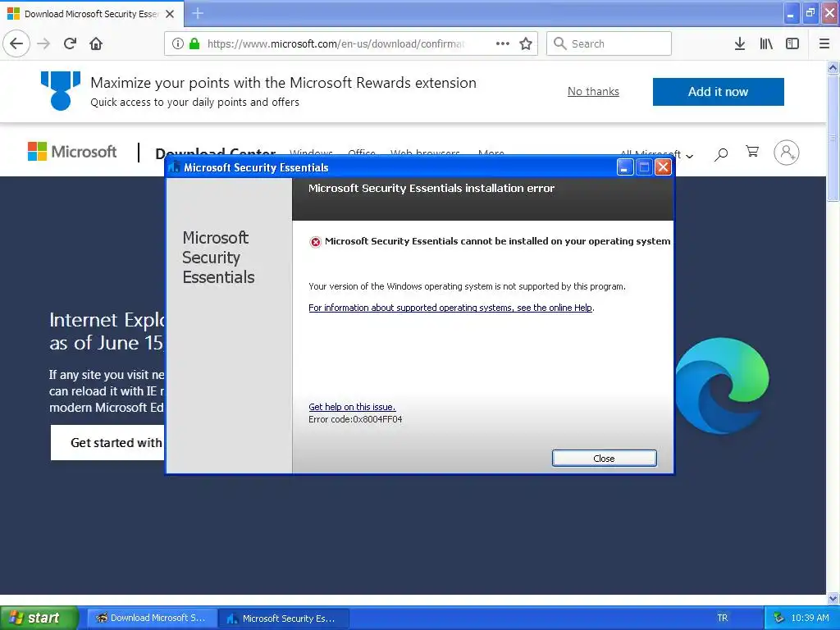The height and width of the screenshot is (630, 840).
Task: Click the Add it now button
Action: click(718, 92)
